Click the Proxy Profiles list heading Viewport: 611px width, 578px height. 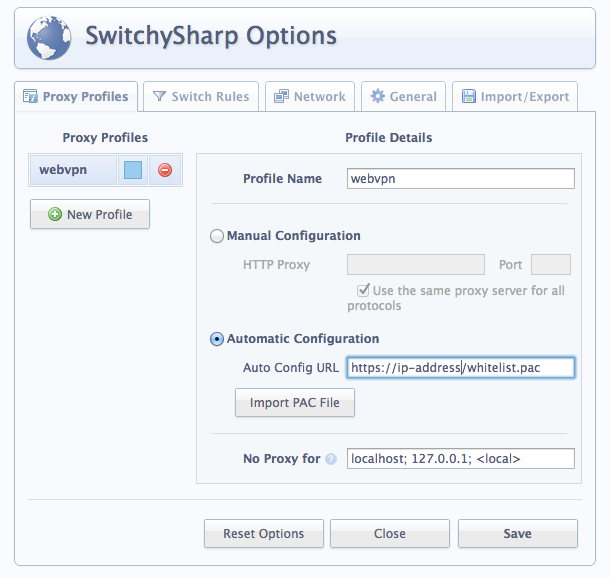coord(105,138)
